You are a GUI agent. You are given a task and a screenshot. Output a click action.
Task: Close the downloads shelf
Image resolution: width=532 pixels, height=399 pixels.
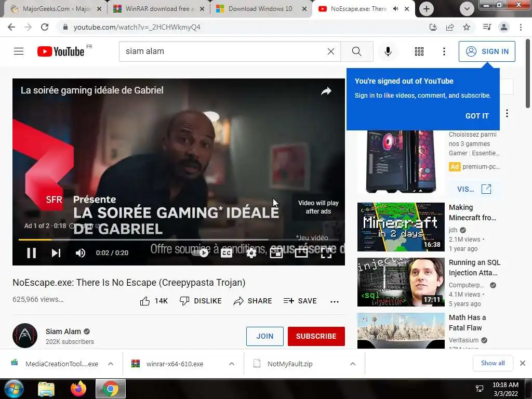[523, 363]
